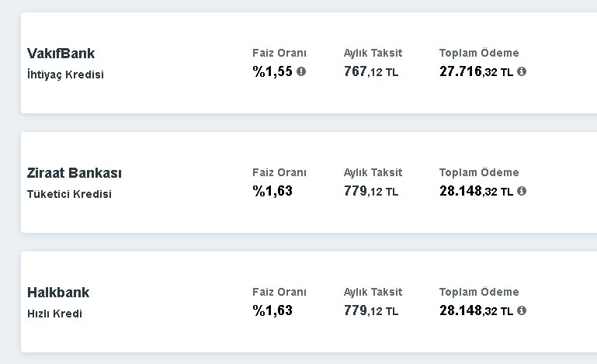Click Halkbank monthly installment 779,12 TL
This screenshot has width=597, height=364.
pos(371,310)
